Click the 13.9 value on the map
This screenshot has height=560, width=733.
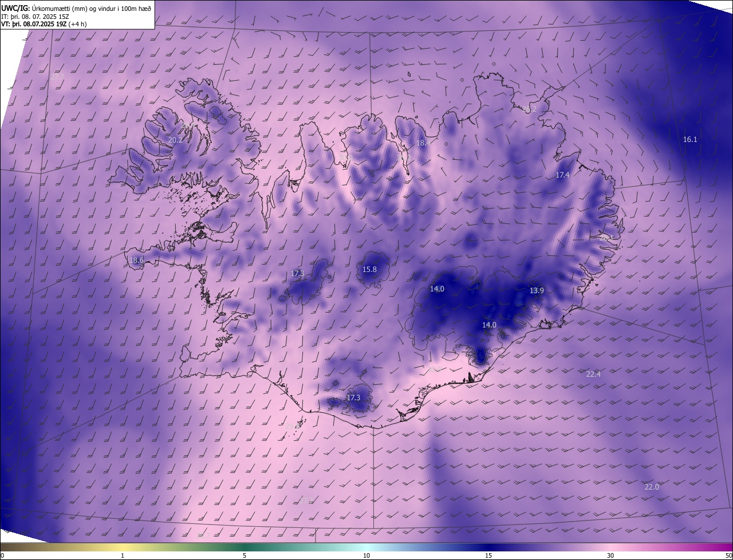click(x=537, y=291)
